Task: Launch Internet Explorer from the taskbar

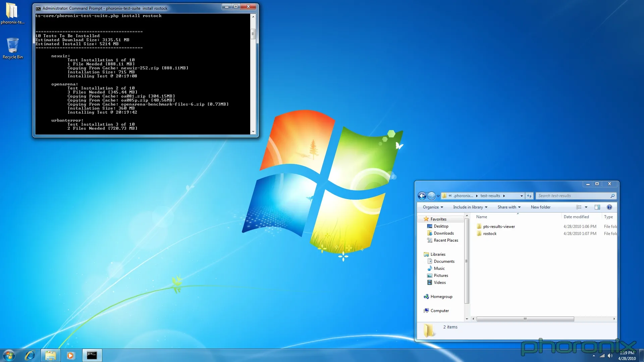Action: (30, 355)
